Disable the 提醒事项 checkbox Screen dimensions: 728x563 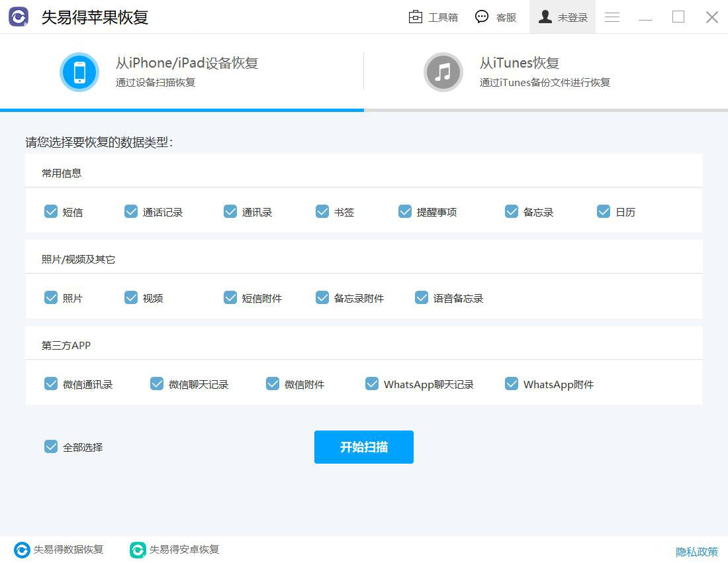(x=405, y=211)
